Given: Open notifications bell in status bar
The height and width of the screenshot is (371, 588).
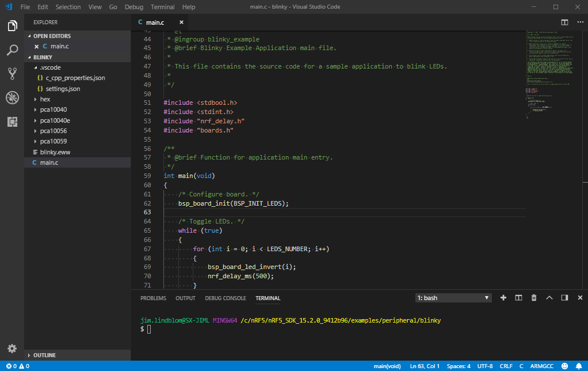Looking at the screenshot, I should click(x=579, y=366).
